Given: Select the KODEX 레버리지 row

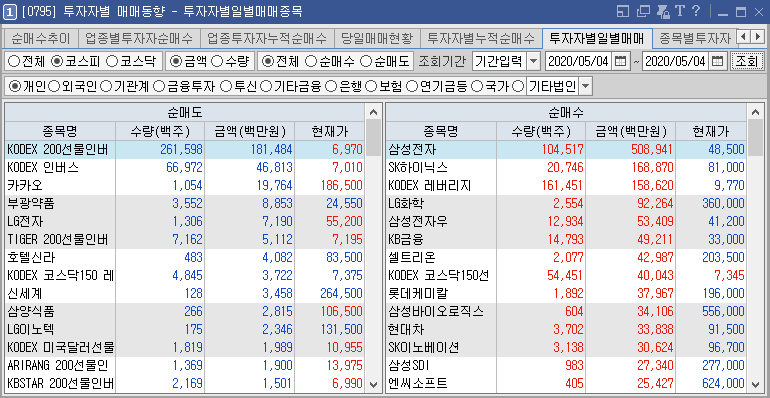Looking at the screenshot, I should 566,185.
